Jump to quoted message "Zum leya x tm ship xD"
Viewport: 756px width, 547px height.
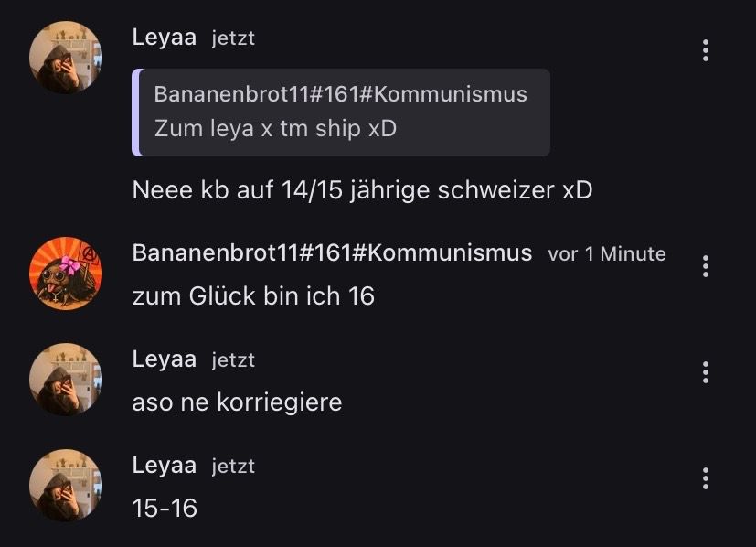(275, 128)
